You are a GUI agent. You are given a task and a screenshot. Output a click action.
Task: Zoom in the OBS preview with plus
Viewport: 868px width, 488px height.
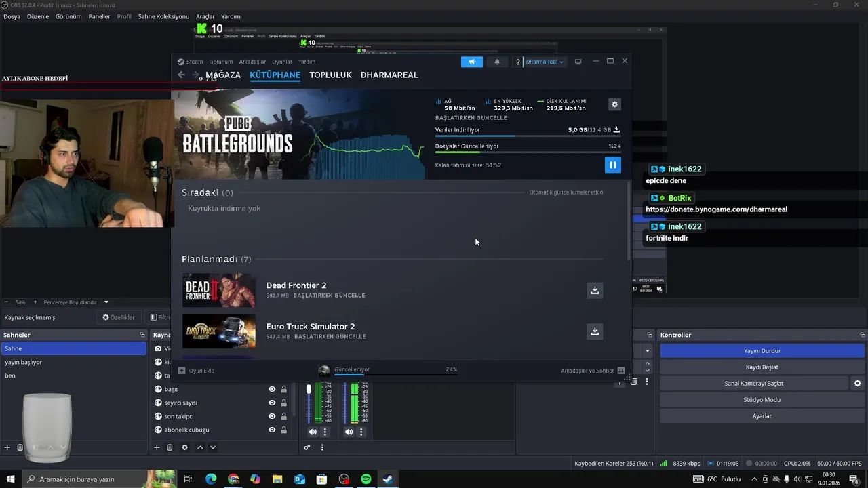pyautogui.click(x=34, y=302)
